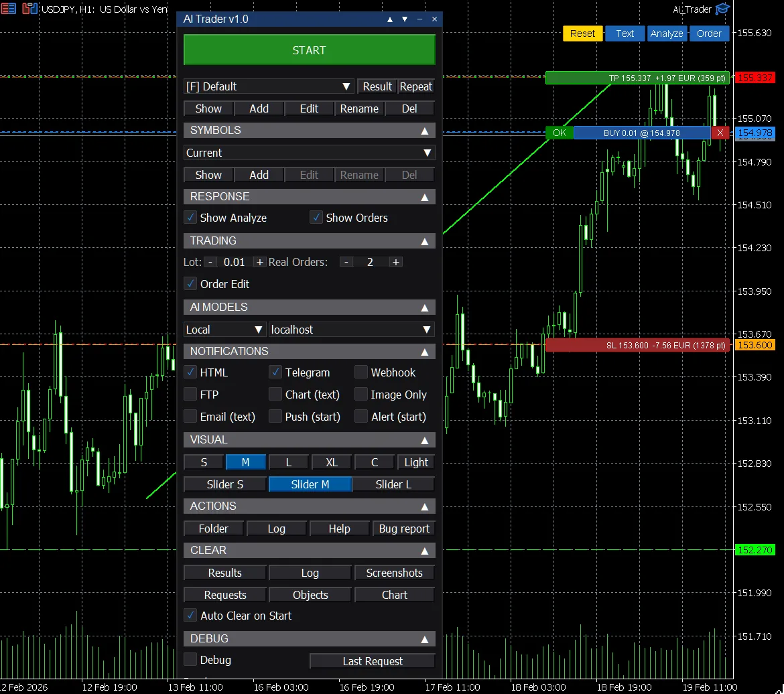Viewport: 784px width, 694px height.
Task: Toggle the Order Edit checkbox
Action: tap(190, 284)
